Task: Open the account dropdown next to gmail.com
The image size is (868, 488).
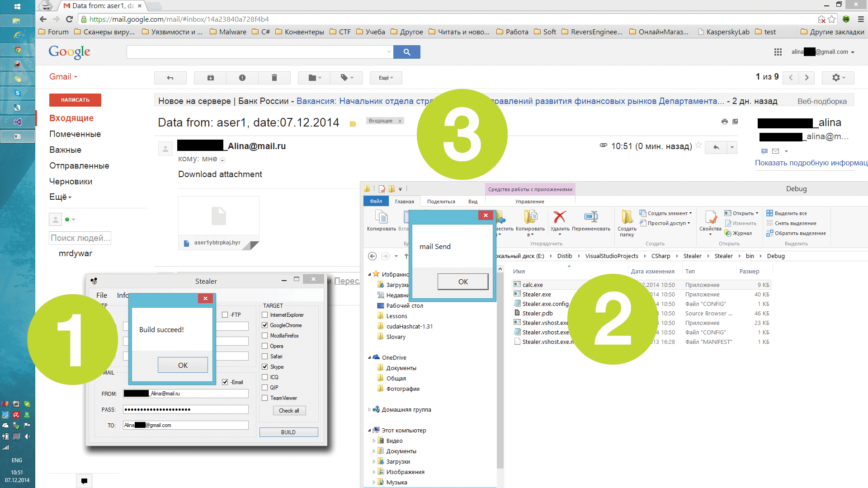Action: pos(852,52)
